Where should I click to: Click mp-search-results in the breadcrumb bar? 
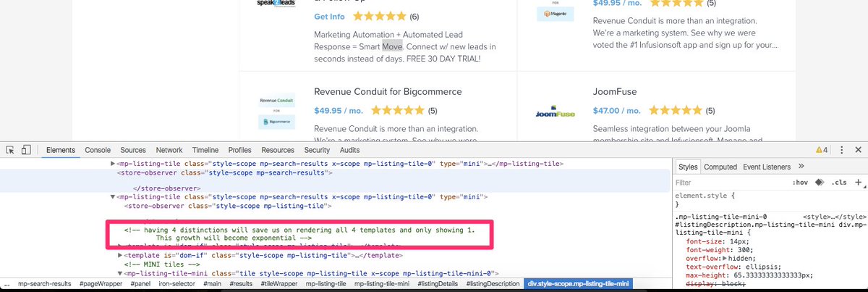point(44,284)
